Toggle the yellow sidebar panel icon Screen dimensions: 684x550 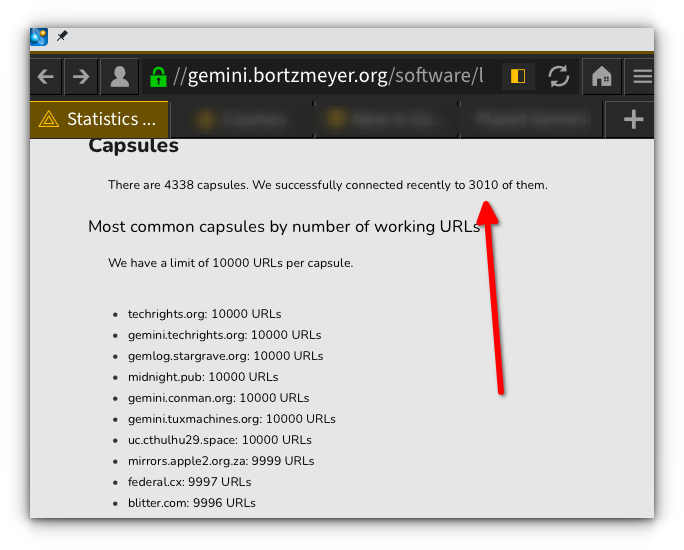pyautogui.click(x=518, y=76)
